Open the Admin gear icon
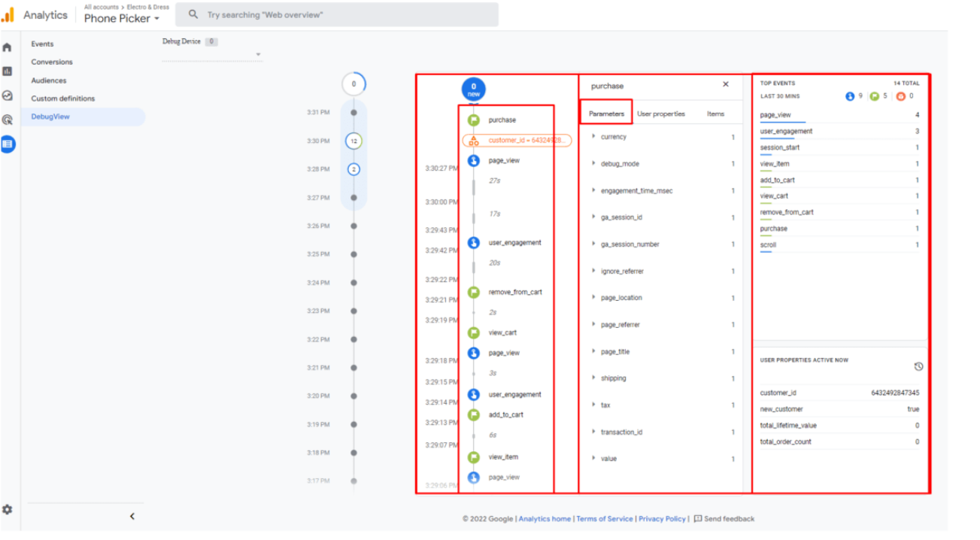 pos(8,509)
